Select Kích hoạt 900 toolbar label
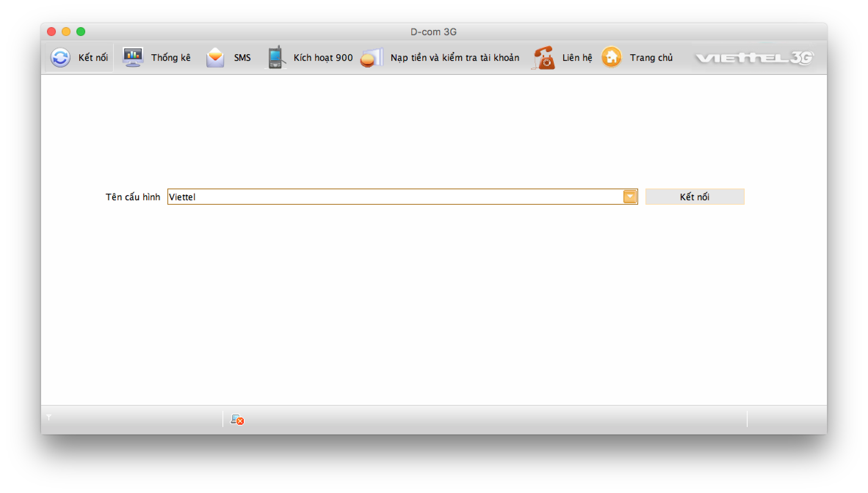868x493 pixels. [x=323, y=58]
